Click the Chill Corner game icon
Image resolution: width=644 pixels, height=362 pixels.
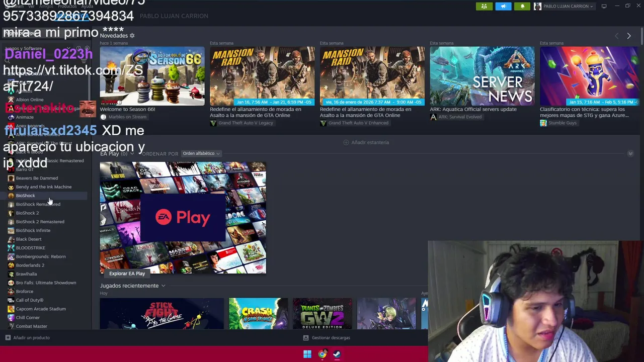(11, 318)
